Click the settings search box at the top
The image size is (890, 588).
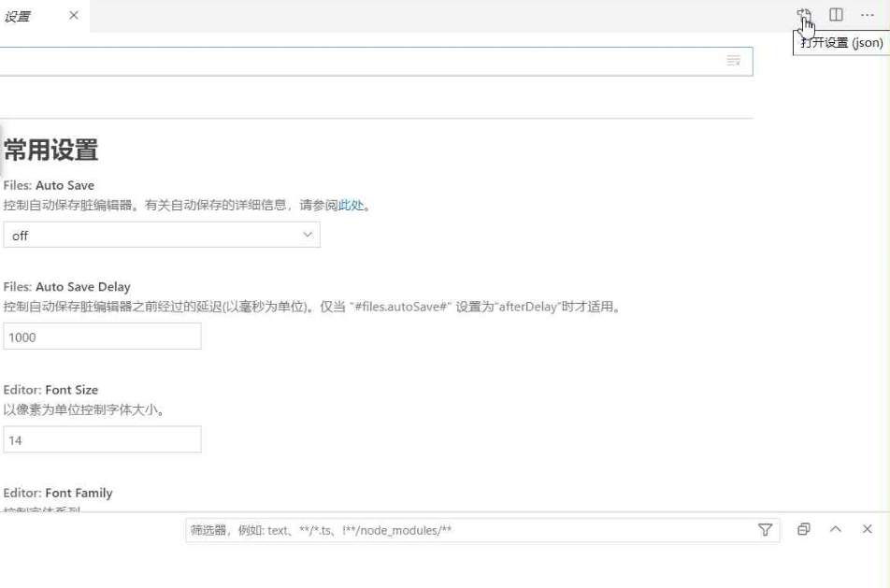(374, 61)
